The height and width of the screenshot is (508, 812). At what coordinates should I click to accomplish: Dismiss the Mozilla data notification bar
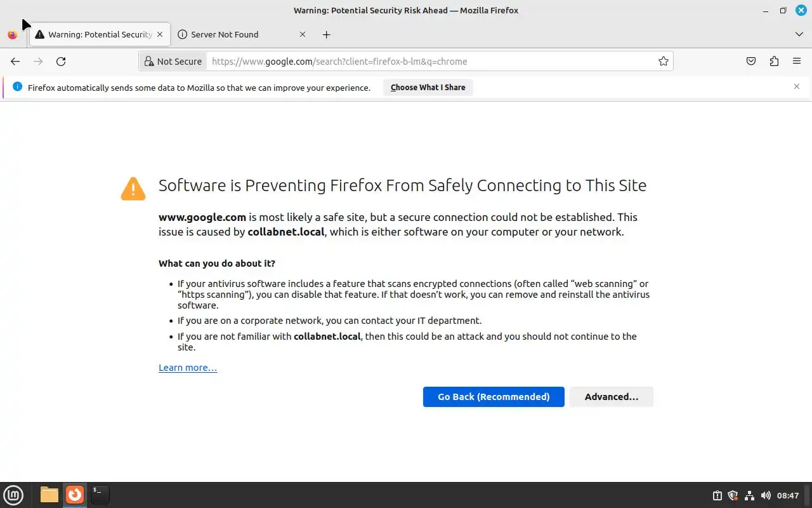(797, 86)
